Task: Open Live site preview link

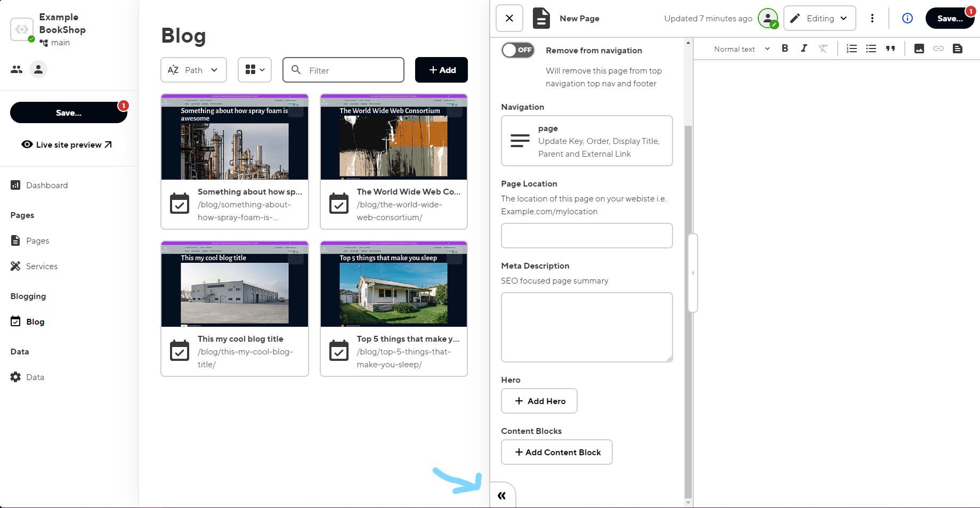Action: tap(67, 144)
